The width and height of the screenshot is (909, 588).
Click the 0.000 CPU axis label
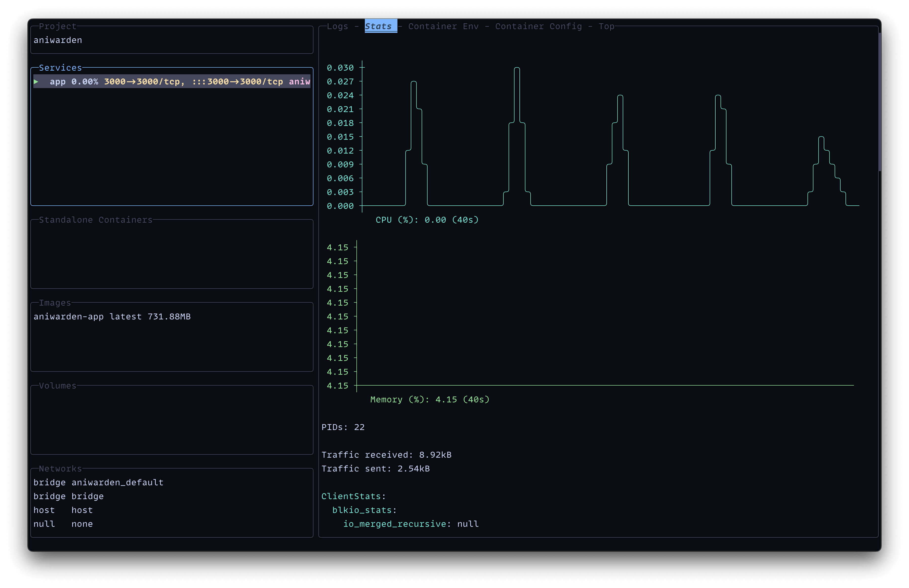coord(340,206)
